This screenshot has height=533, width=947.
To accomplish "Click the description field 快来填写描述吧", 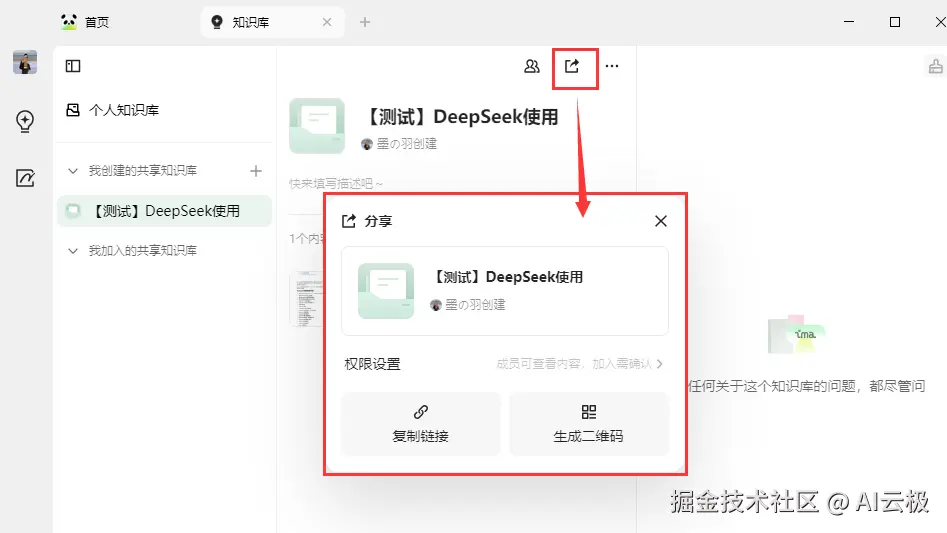I will pyautogui.click(x=336, y=184).
